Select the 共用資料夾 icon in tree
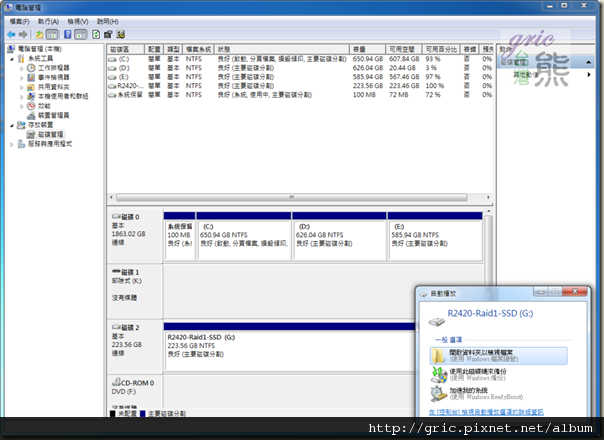The width and height of the screenshot is (604, 440). pyautogui.click(x=31, y=87)
